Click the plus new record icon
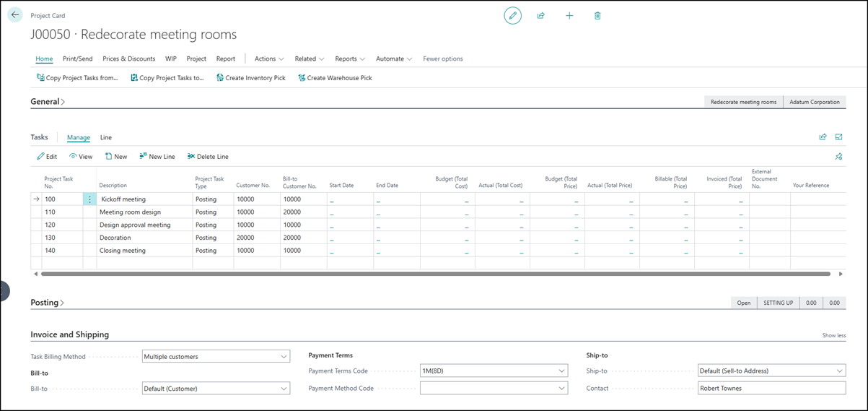The width and height of the screenshot is (868, 411). pos(569,15)
